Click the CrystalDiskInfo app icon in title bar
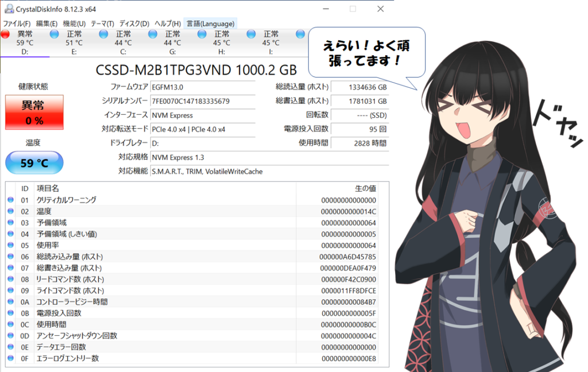Viewport: 588px width, 372px height. pyautogui.click(x=9, y=9)
